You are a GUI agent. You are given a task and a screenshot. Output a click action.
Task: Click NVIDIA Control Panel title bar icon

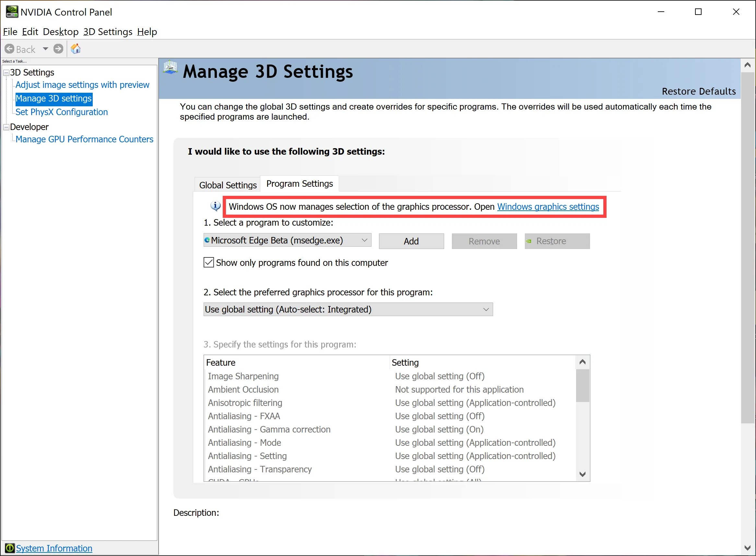click(12, 12)
